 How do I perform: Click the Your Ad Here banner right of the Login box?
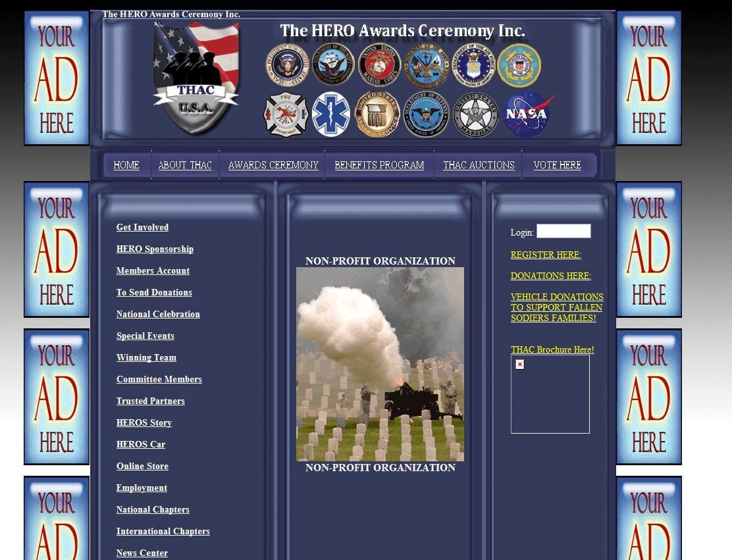pyautogui.click(x=649, y=249)
